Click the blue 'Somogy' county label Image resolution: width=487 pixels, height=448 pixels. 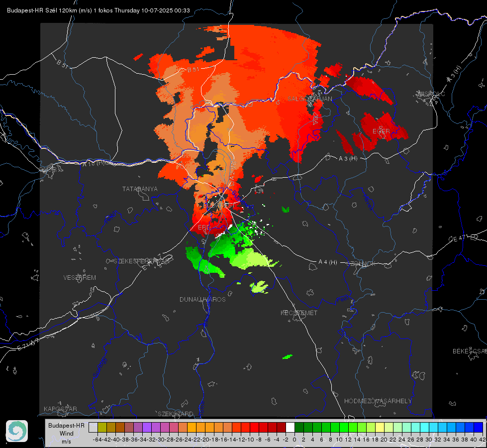(x=99, y=367)
